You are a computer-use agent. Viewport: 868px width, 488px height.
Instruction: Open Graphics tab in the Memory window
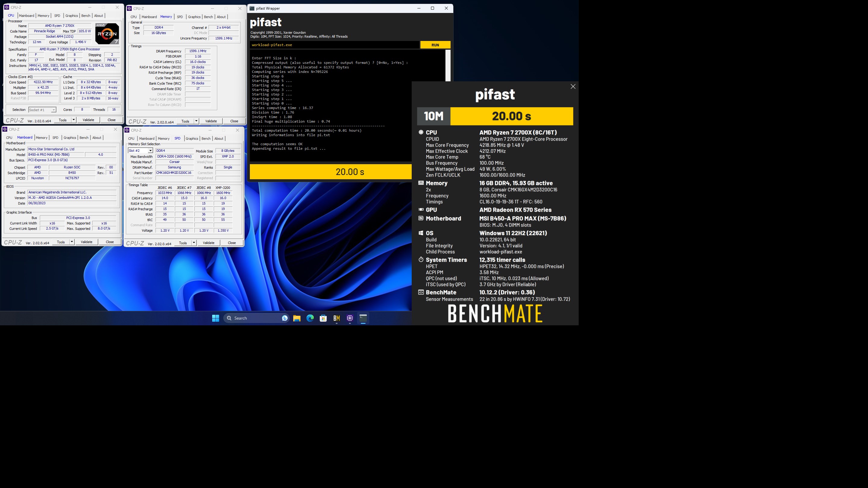click(194, 17)
